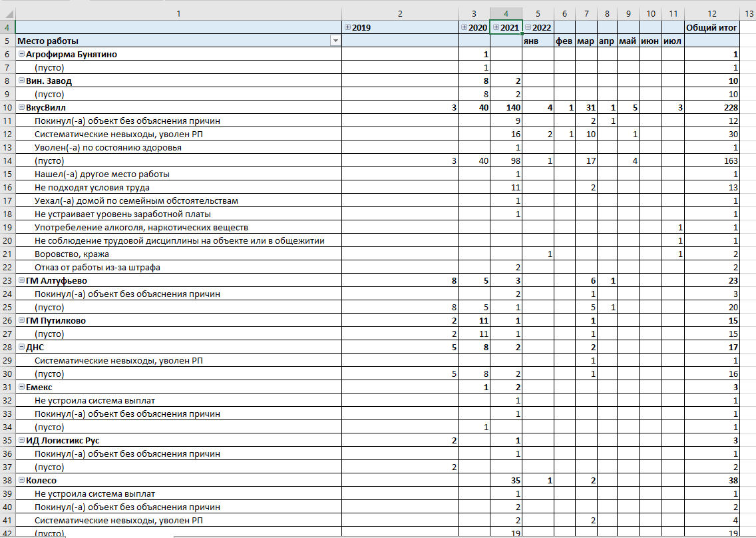Click the янв month header
Screen dimensions: 756x538
[x=538, y=41]
